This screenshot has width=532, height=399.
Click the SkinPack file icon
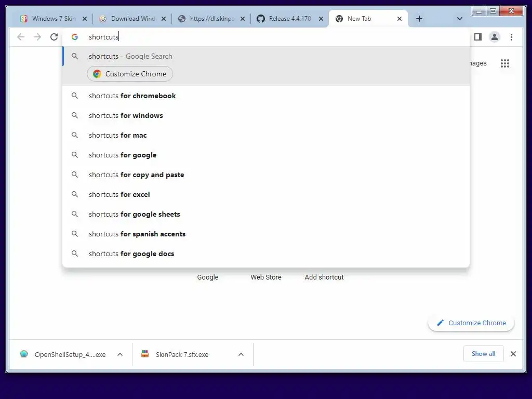click(145, 354)
